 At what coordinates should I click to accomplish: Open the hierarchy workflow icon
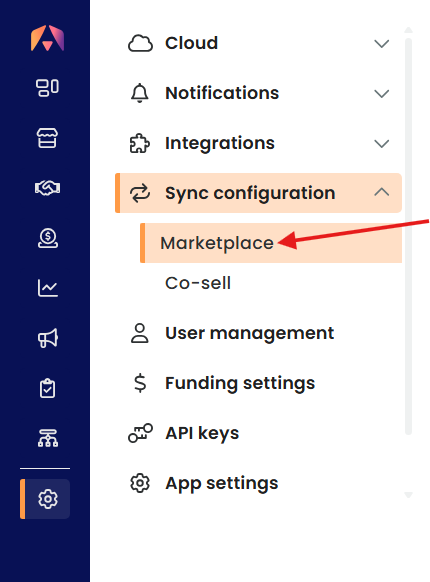(x=48, y=438)
